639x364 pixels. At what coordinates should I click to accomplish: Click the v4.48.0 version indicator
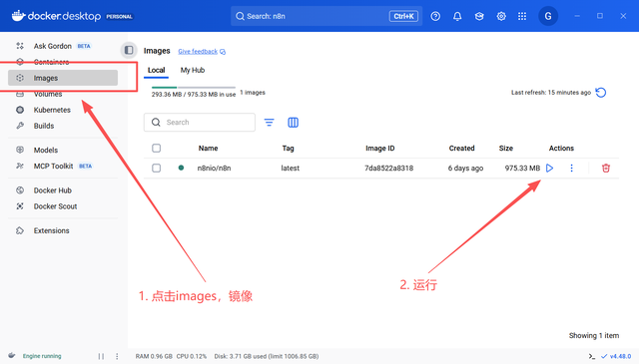616,356
